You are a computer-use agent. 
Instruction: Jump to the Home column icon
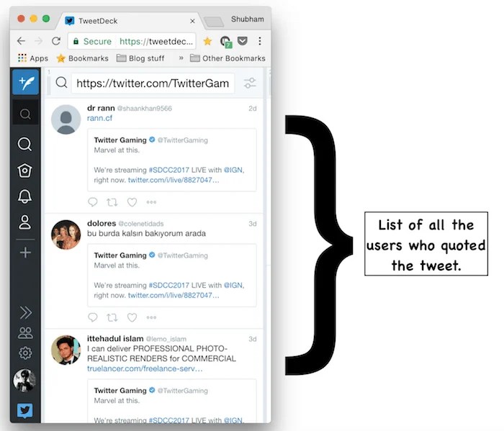(24, 171)
